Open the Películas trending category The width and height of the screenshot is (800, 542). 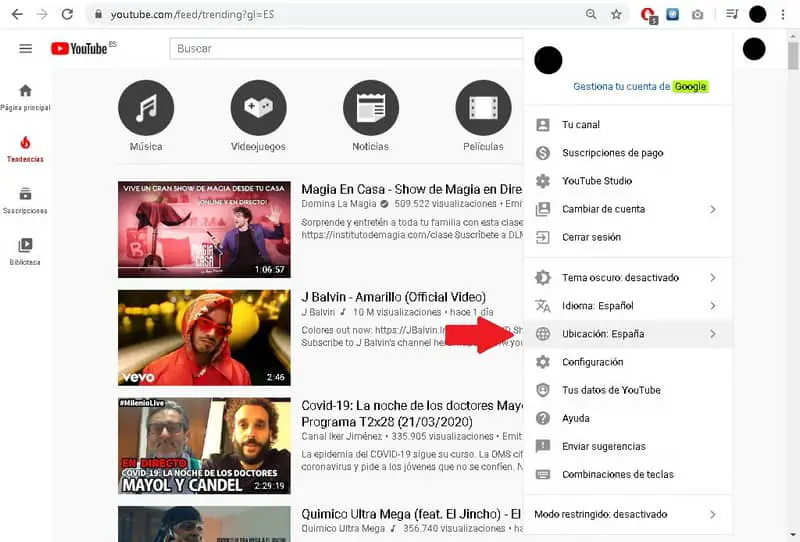click(483, 116)
